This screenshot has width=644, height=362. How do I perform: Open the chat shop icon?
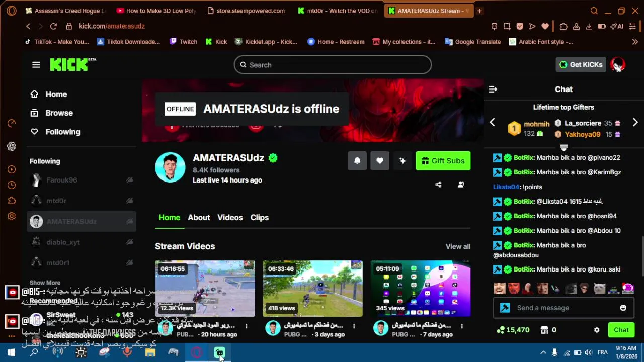pos(544,330)
